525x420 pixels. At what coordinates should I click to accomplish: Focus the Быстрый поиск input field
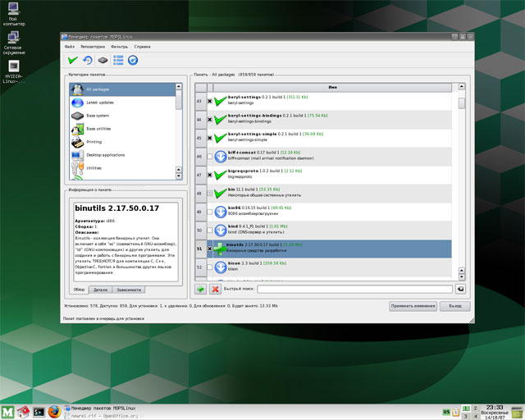[354, 289]
